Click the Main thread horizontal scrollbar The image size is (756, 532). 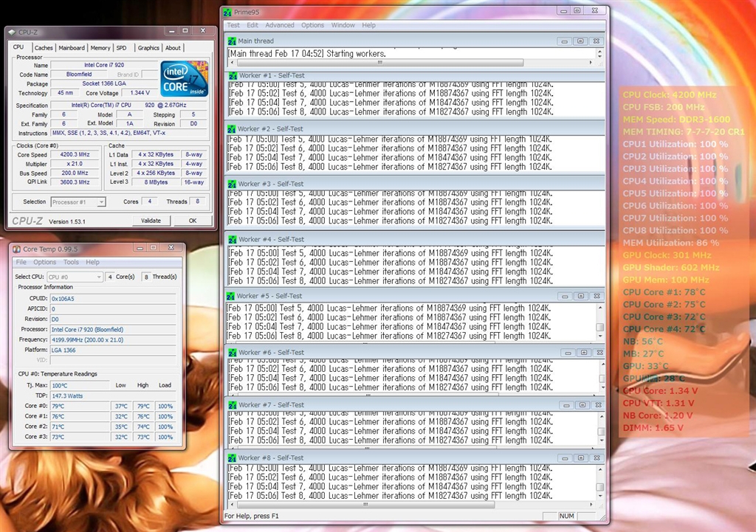pyautogui.click(x=410, y=63)
